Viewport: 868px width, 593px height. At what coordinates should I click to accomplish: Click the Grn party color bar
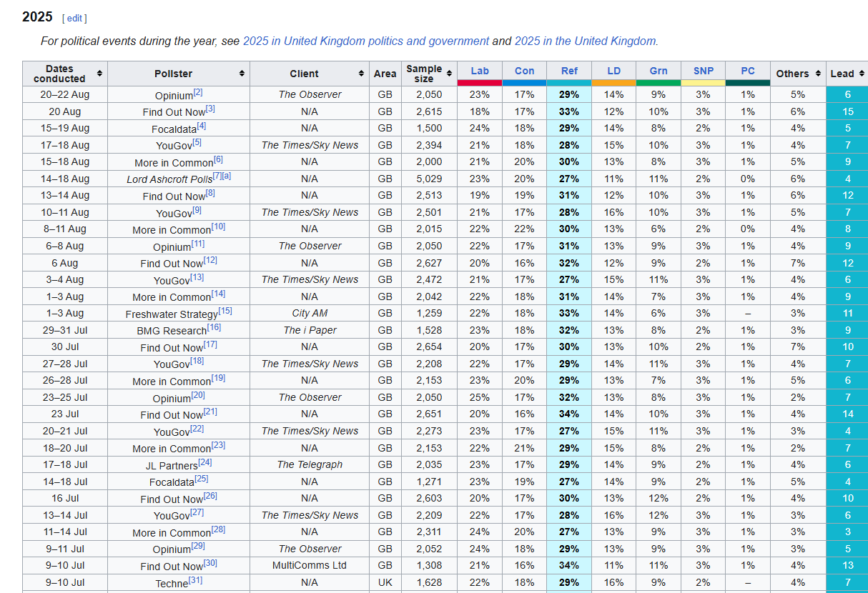pos(659,83)
